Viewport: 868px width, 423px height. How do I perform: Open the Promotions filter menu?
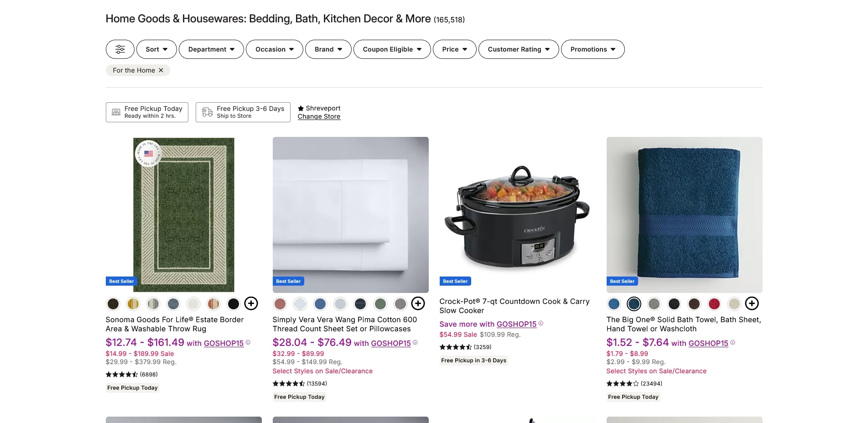click(x=593, y=49)
